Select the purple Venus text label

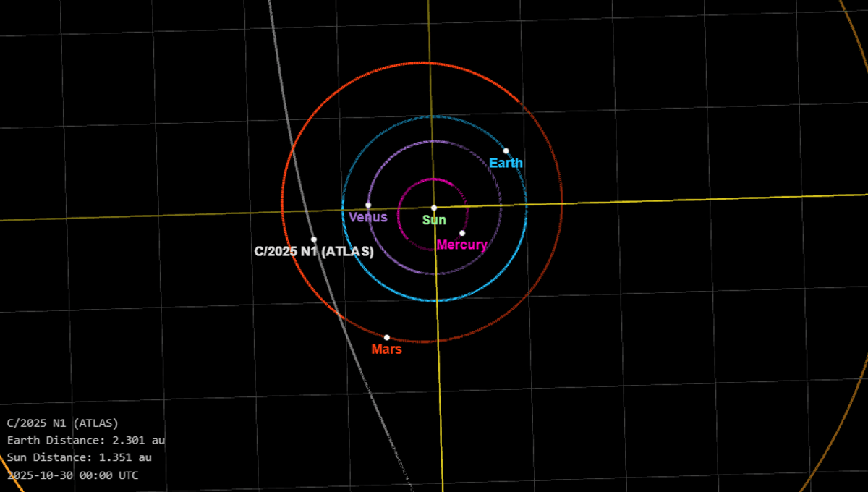(x=368, y=218)
